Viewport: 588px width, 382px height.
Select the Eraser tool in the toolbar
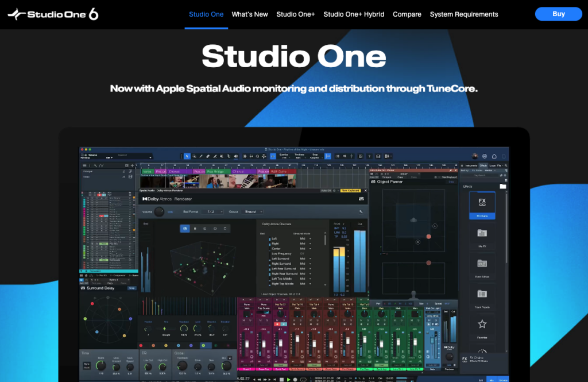(x=208, y=156)
